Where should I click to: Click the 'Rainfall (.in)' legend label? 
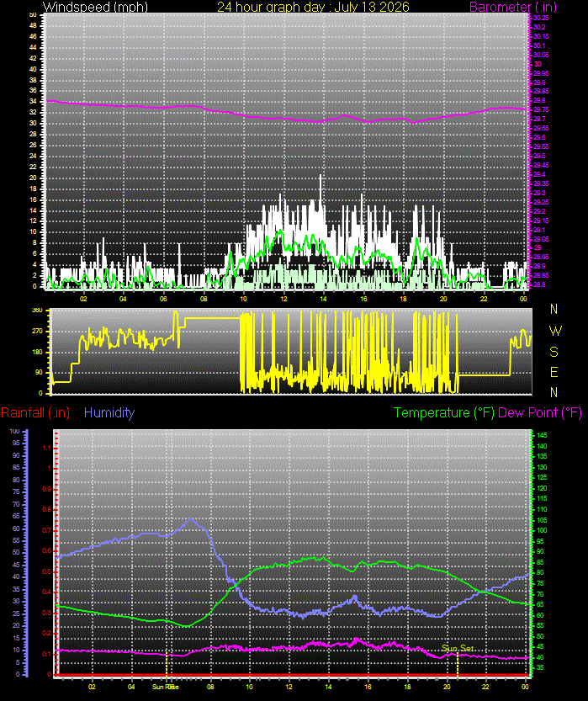tap(35, 412)
